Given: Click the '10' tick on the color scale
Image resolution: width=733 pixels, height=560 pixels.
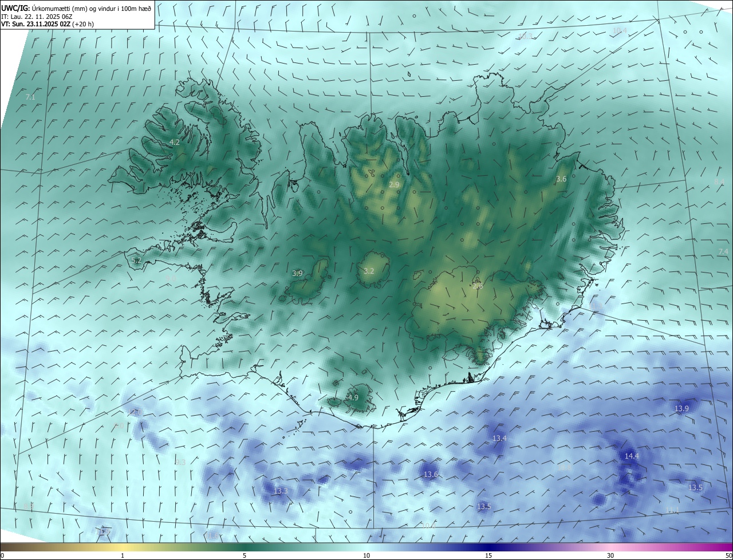Looking at the screenshot, I should (366, 555).
